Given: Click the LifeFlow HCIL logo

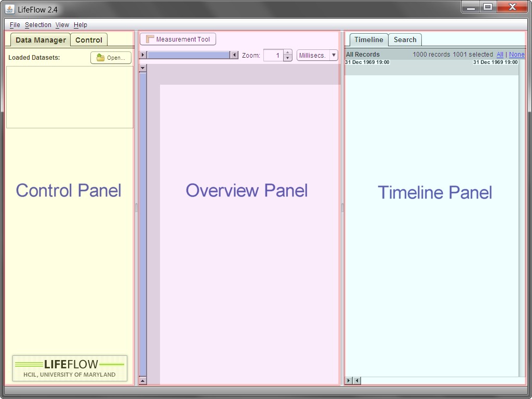Looking at the screenshot, I should pos(70,368).
